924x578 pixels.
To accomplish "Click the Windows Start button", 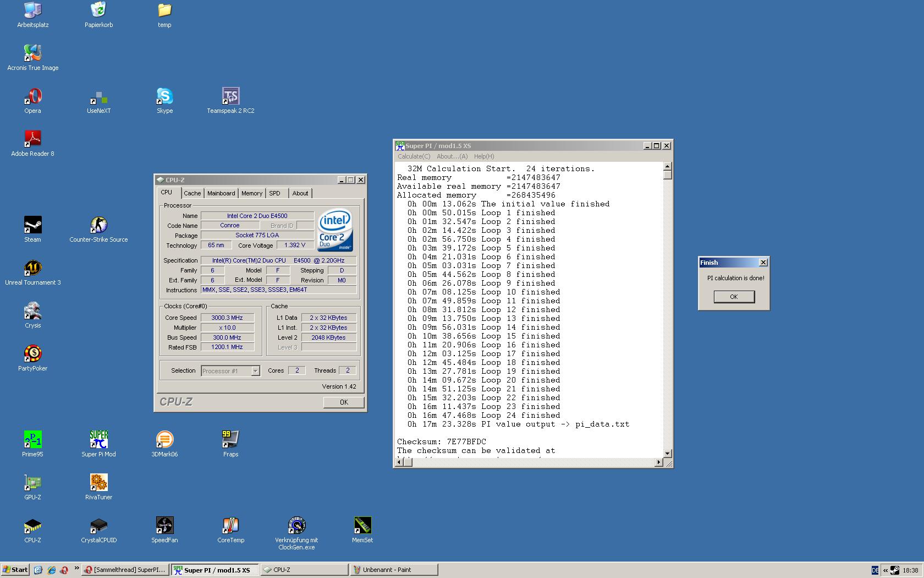I will point(15,570).
